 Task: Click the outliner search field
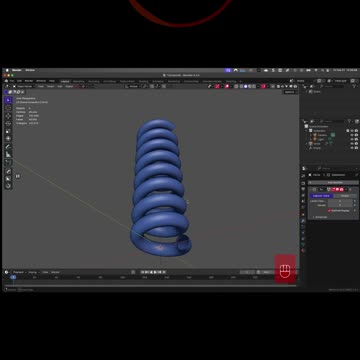333,121
